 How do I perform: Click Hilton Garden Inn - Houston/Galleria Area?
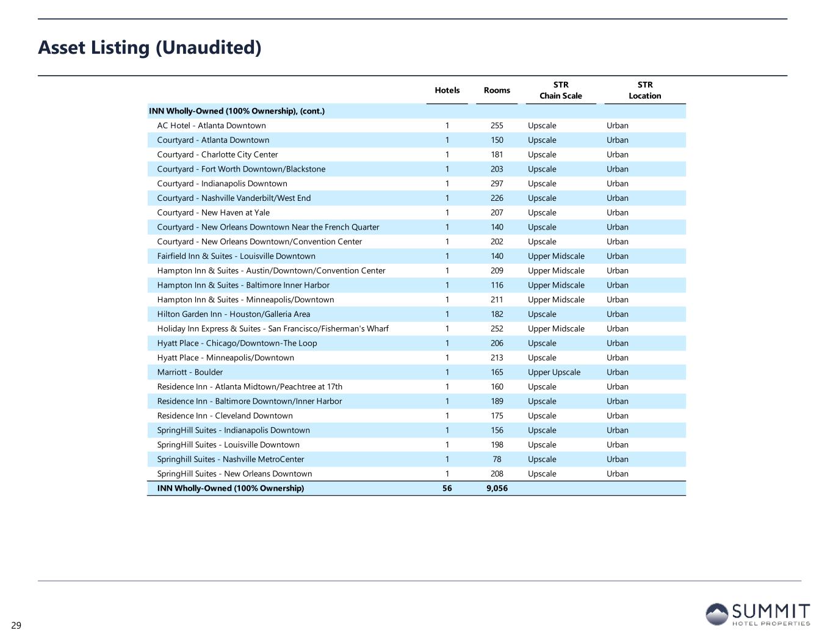(x=233, y=314)
